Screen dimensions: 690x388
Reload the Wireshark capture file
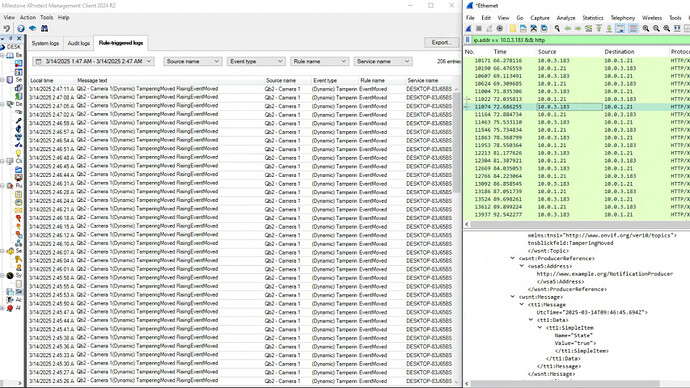544,29
